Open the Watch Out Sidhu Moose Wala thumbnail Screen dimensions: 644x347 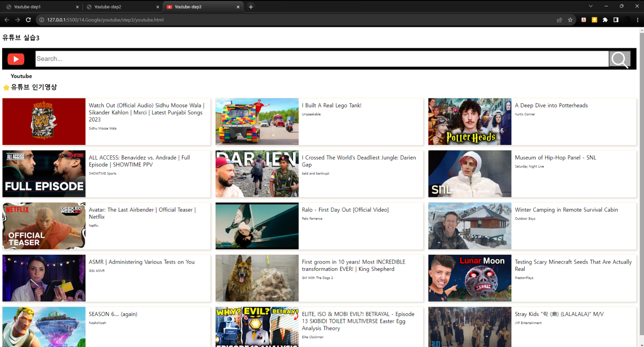[x=44, y=121]
